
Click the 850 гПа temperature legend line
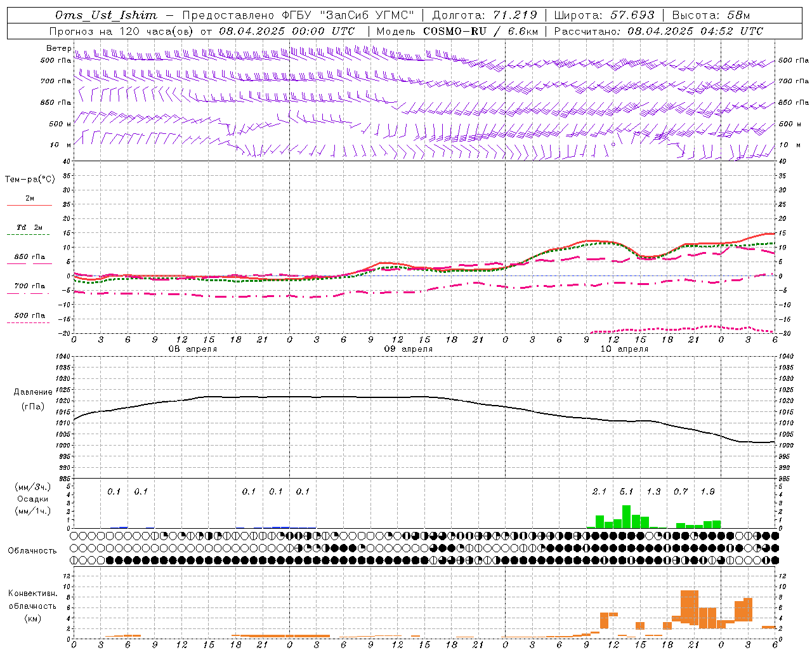coord(29,263)
